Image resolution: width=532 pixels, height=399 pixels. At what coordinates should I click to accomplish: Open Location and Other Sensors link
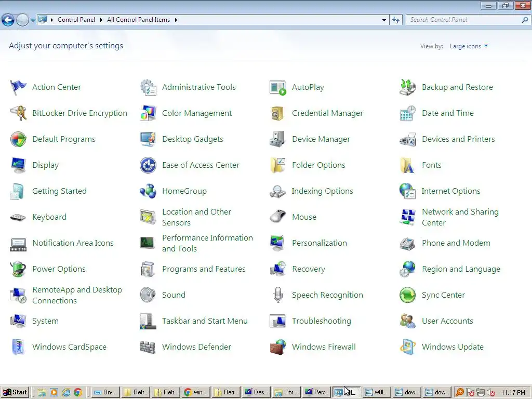197,217
